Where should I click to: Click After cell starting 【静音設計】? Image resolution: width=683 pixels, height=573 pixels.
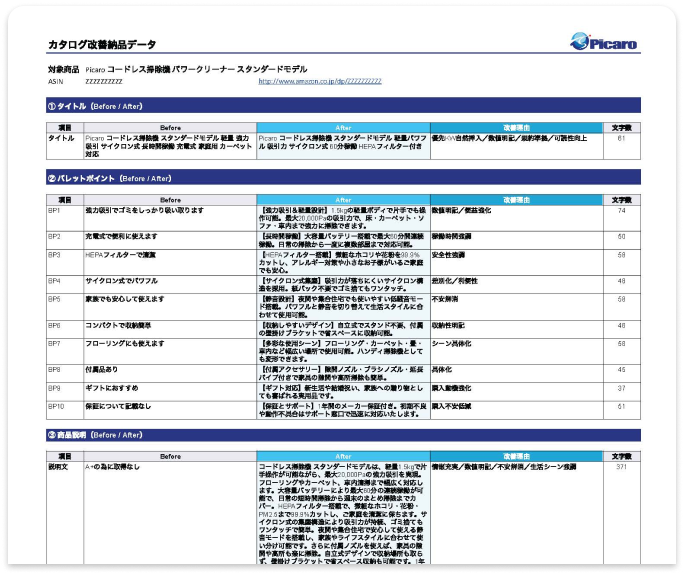click(343, 307)
